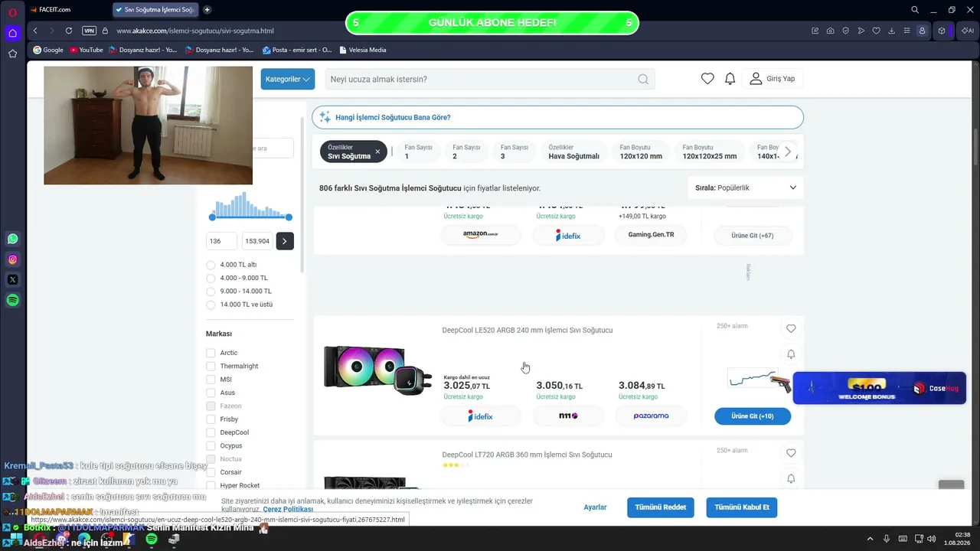Viewport: 980px width, 551px height.
Task: Open the browser downloads icon
Action: pos(892,31)
